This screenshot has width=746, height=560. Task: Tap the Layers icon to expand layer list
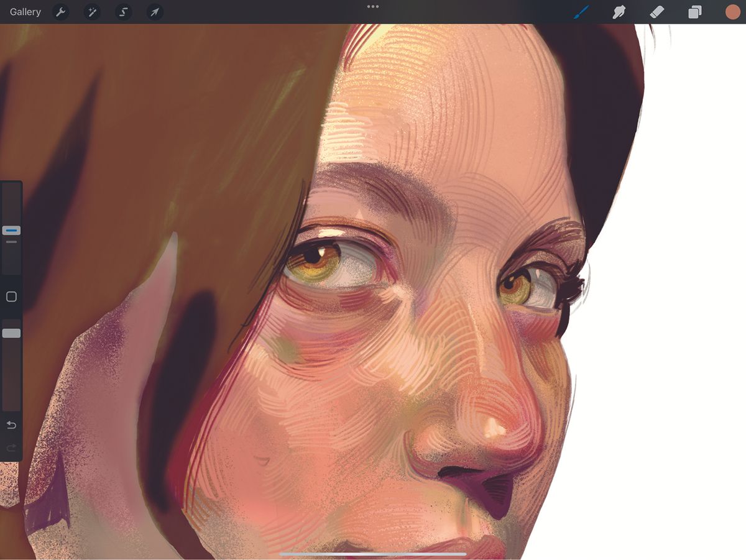coord(695,12)
